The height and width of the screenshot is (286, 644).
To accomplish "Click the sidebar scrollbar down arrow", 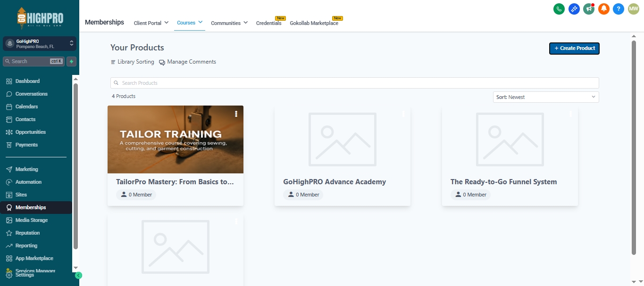I will pyautogui.click(x=75, y=268).
